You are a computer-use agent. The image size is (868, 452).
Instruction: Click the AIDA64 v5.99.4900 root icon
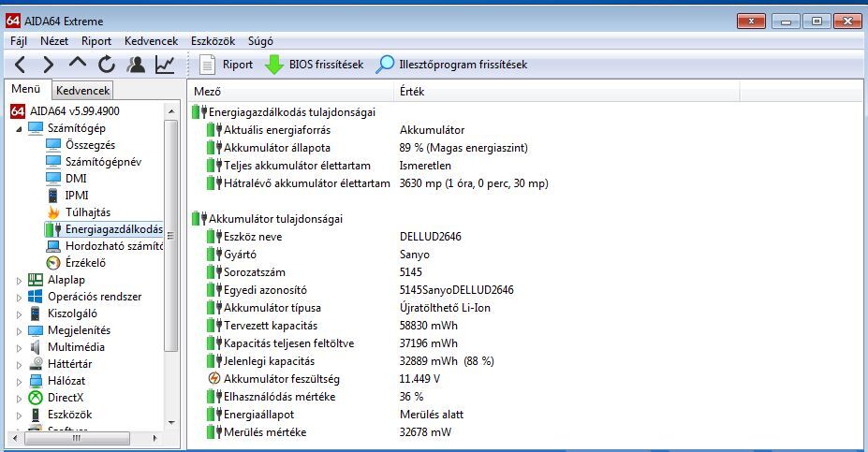[18, 111]
